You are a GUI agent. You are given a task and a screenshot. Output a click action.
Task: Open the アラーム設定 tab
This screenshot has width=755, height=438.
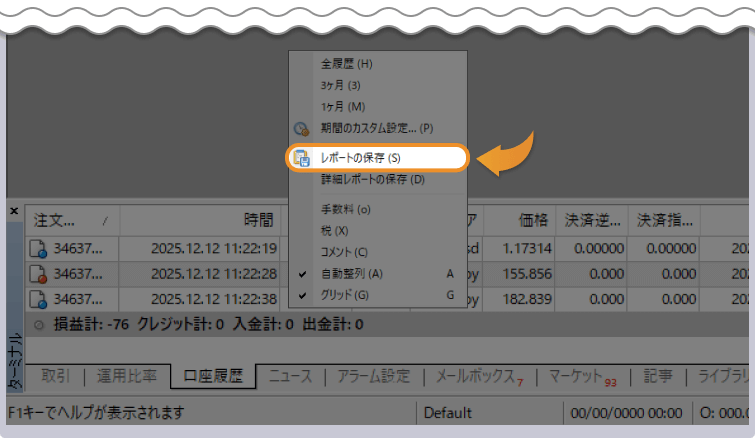[x=374, y=376]
